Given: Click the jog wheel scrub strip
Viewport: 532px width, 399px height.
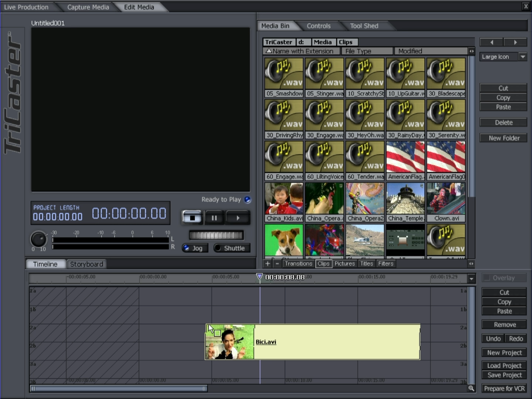Looking at the screenshot, I should [x=216, y=235].
